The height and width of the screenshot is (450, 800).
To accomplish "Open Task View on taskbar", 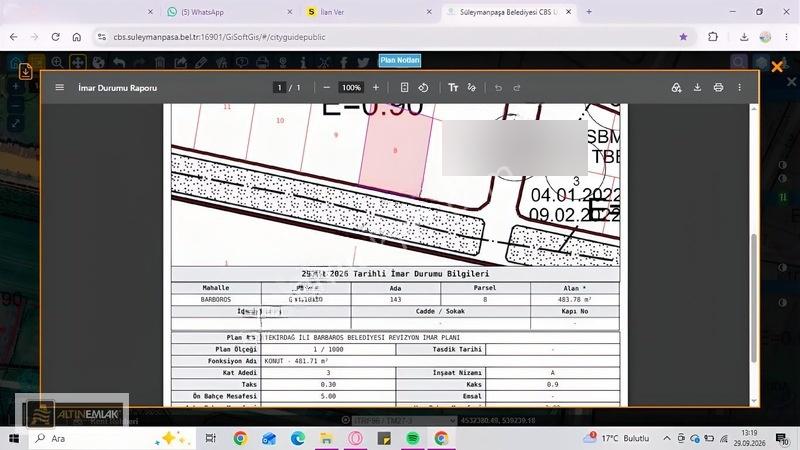I will pos(210,438).
